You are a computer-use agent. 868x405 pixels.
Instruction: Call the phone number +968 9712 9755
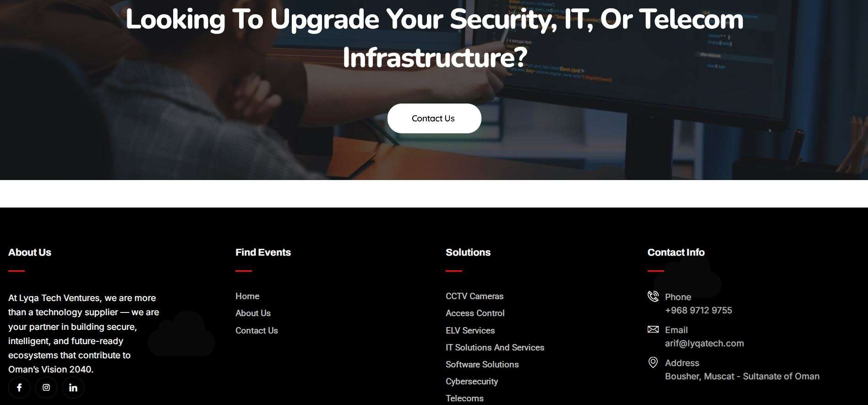click(x=699, y=311)
